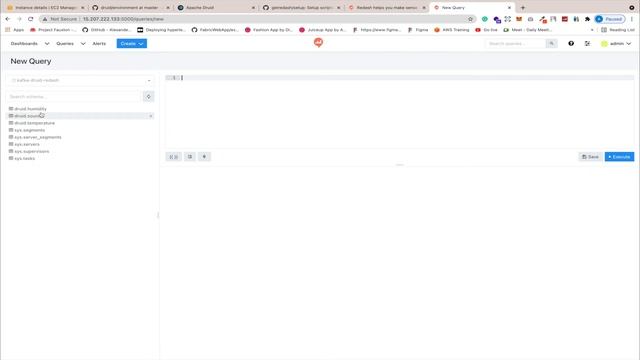Click the browser address bar URL

pos(123,19)
